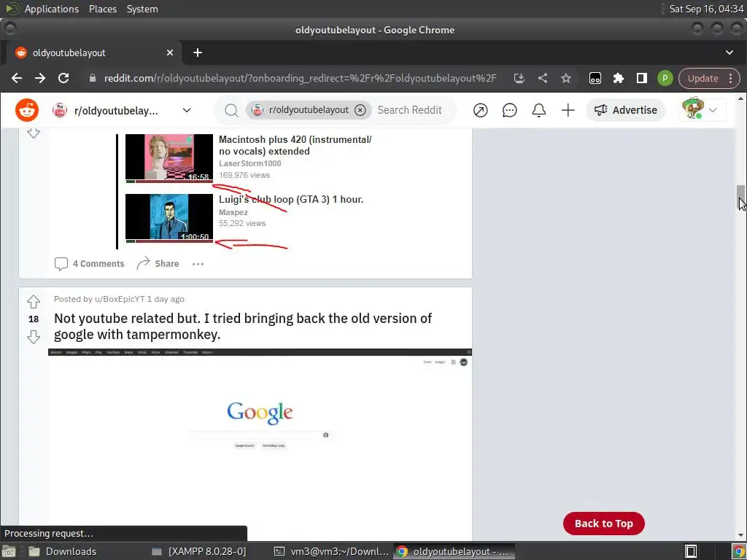Viewport: 747px width, 560px height.
Task: Open the Tampermonkey extension icon
Action: click(595, 78)
